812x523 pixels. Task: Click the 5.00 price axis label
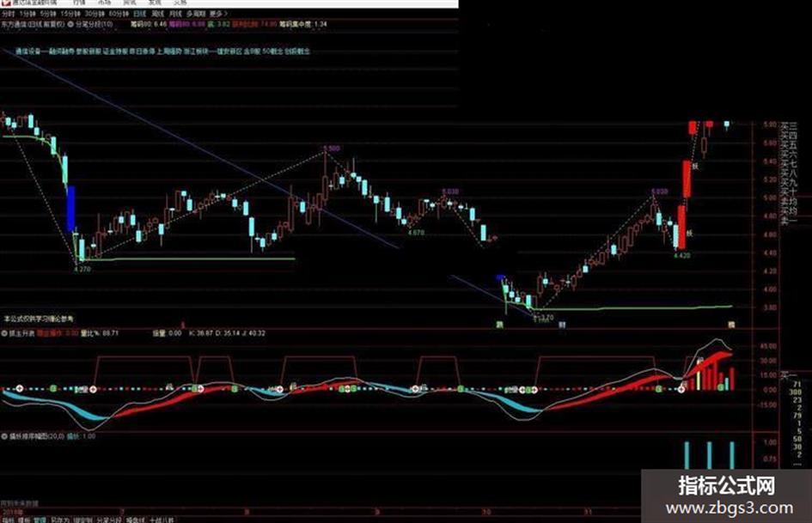pos(770,198)
